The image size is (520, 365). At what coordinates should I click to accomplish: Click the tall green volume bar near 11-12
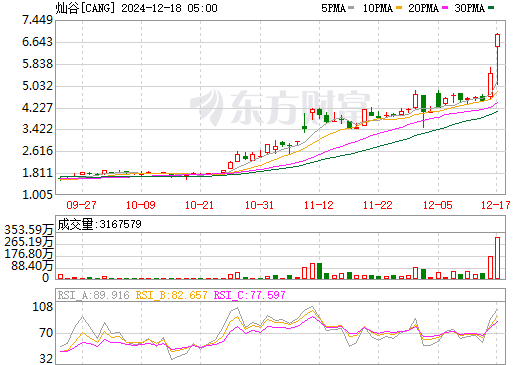[x=319, y=271]
